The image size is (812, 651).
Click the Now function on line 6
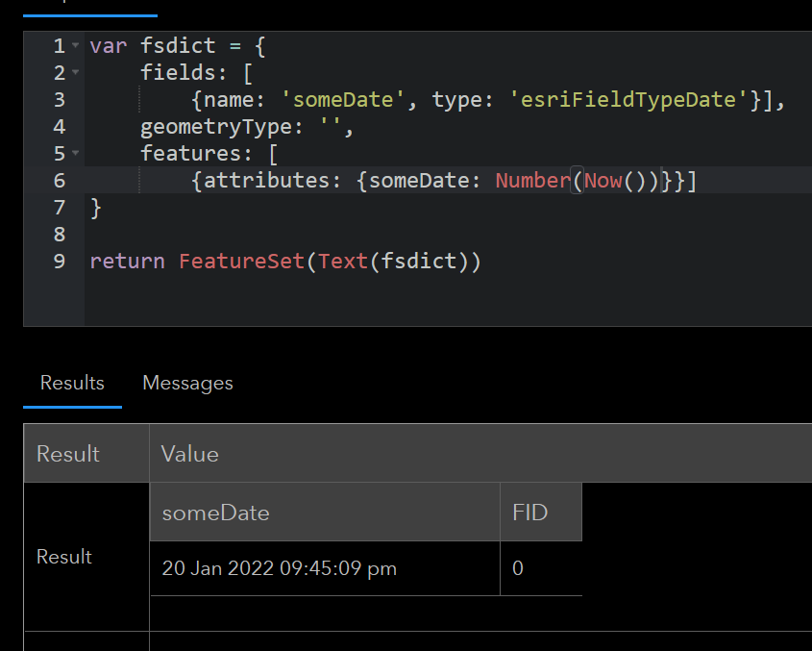(603, 180)
